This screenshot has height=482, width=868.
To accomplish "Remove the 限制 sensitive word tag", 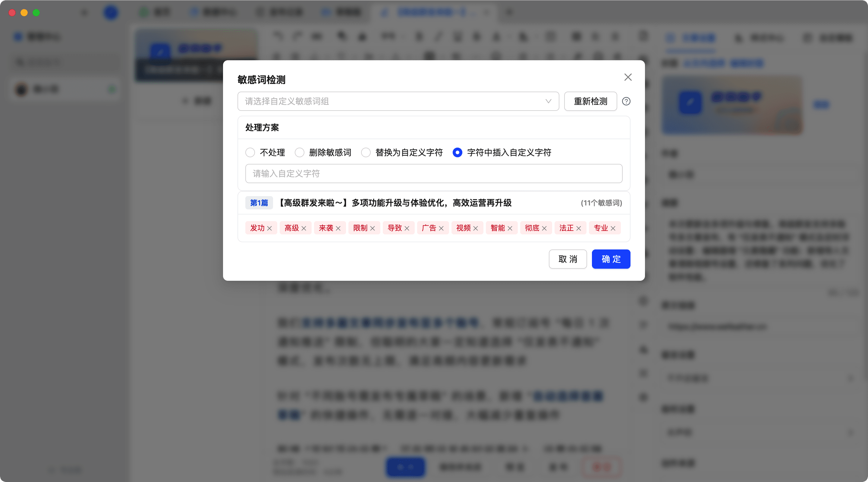I will [x=373, y=228].
